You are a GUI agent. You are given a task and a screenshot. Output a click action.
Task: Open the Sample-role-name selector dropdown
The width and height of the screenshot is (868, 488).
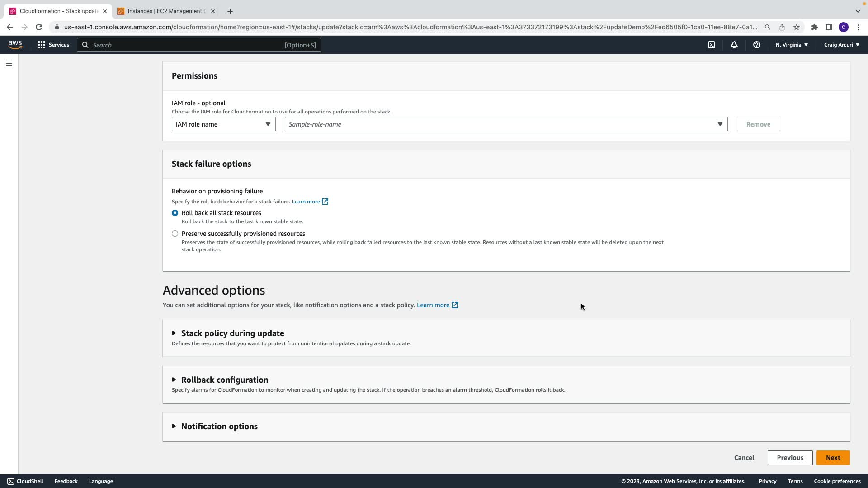click(x=505, y=124)
